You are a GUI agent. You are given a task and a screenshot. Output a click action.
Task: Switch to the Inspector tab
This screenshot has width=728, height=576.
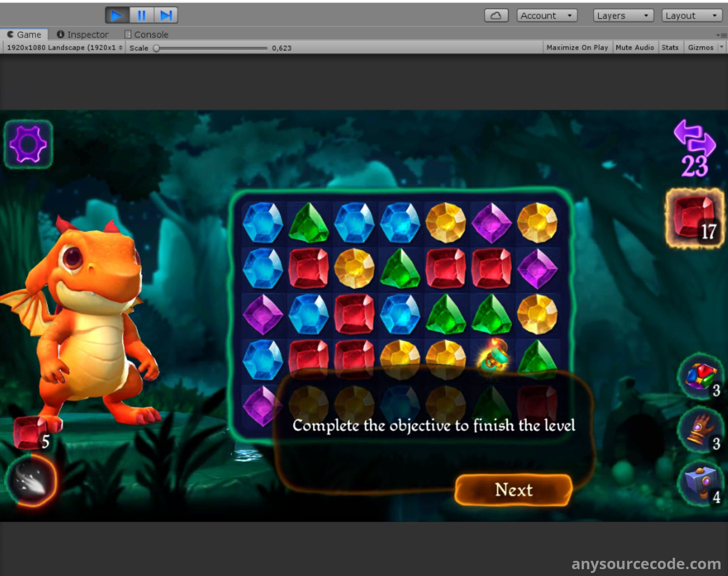(x=83, y=35)
